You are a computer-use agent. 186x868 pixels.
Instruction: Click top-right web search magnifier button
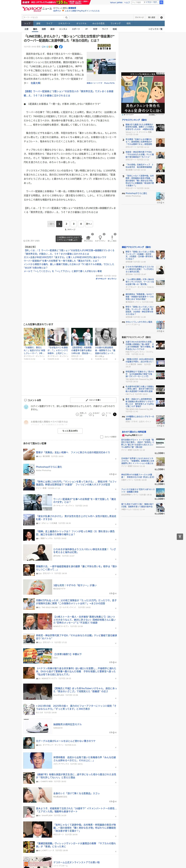[161, 2]
